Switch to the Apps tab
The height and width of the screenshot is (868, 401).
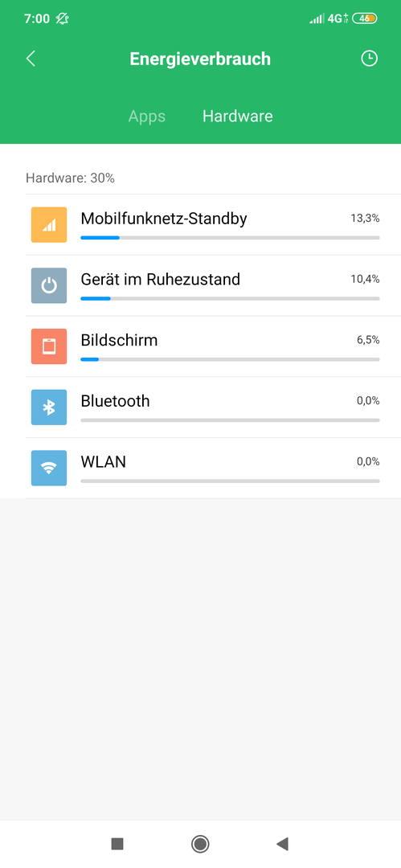147,117
